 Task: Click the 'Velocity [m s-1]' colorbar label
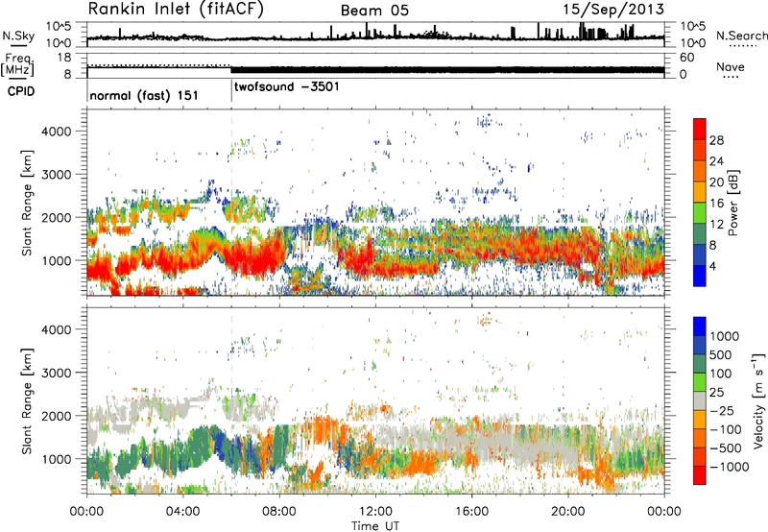pos(758,400)
